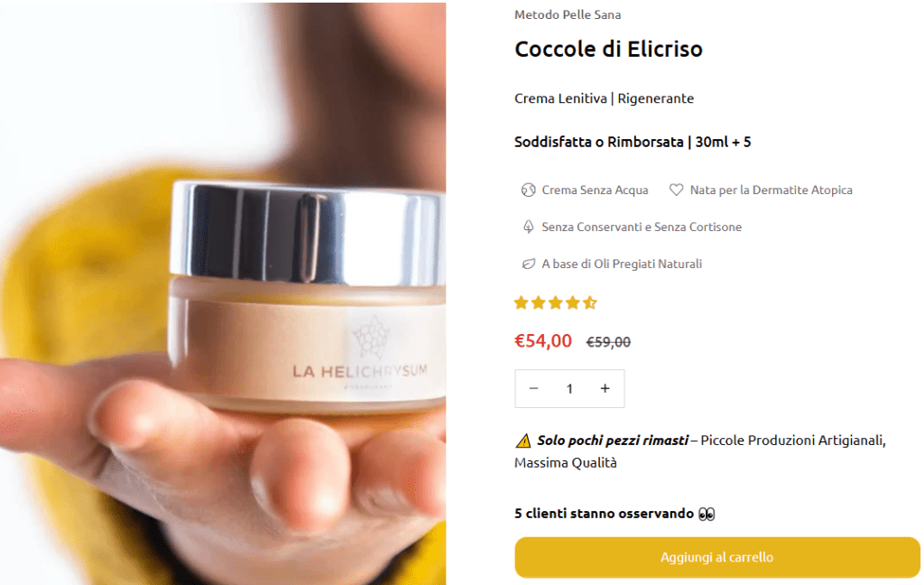Click the leaf icon beside Oli Pregiati Naturali
The image size is (924, 585).
(528, 264)
